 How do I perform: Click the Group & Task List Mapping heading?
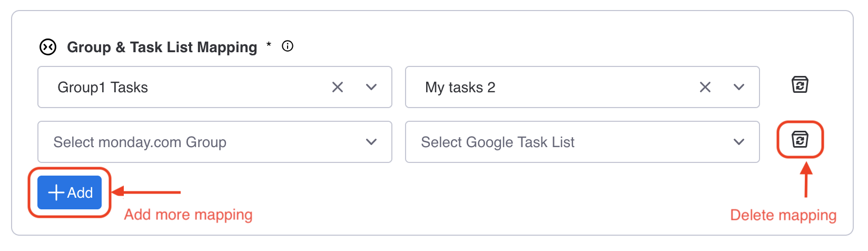(162, 47)
